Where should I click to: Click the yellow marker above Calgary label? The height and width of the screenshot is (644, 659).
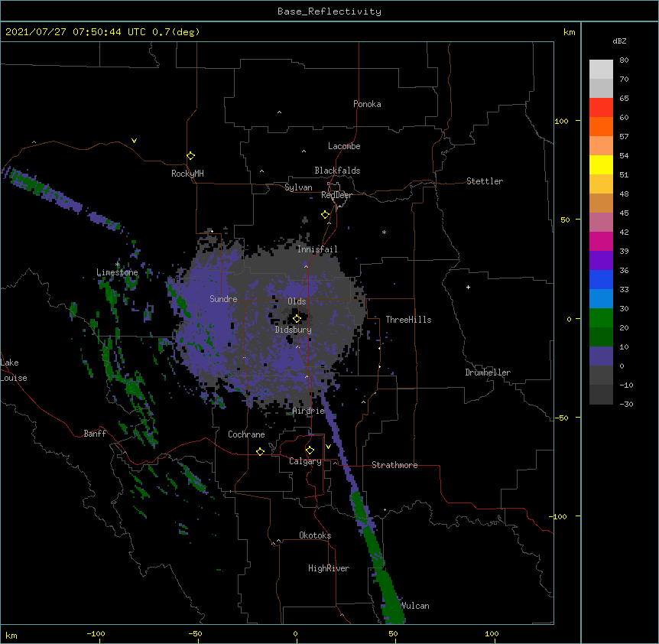[x=310, y=450]
